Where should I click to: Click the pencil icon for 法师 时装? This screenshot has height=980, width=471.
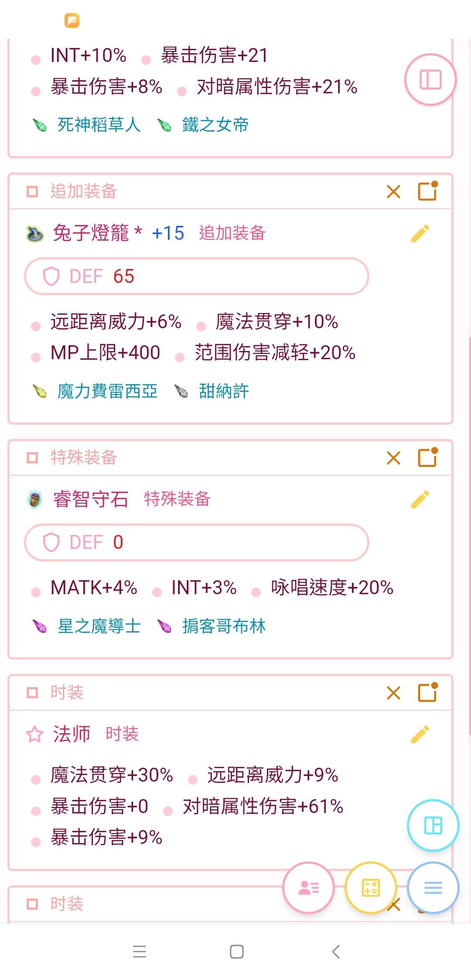coord(420,734)
